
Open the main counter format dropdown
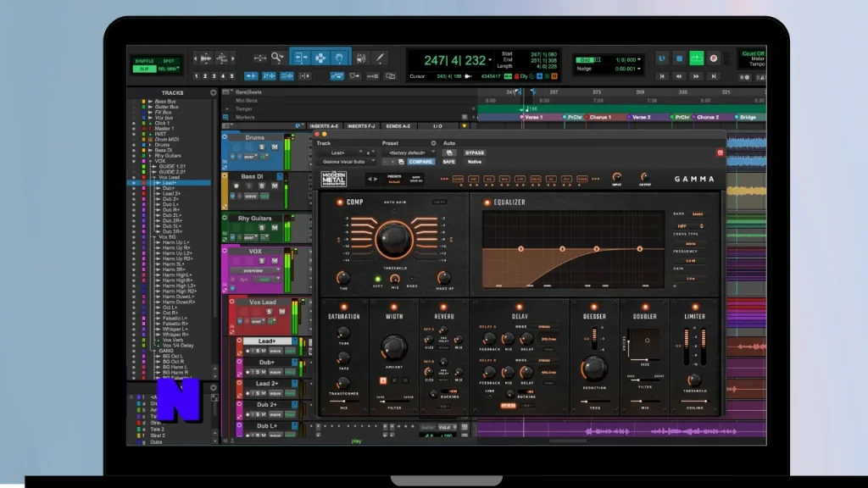(x=490, y=60)
